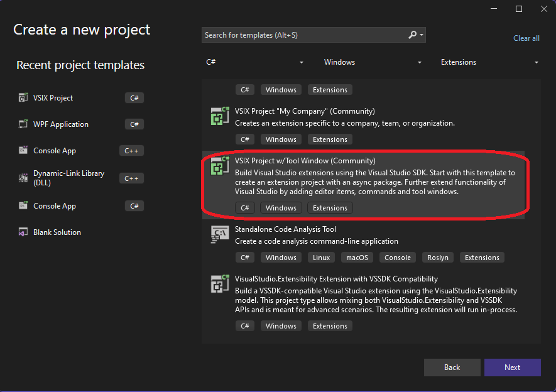
Task: Click the Next button
Action: [513, 367]
